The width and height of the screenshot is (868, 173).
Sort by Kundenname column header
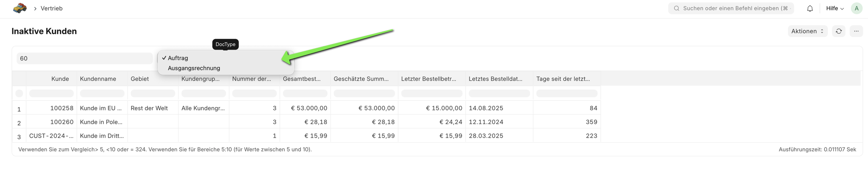pos(98,79)
